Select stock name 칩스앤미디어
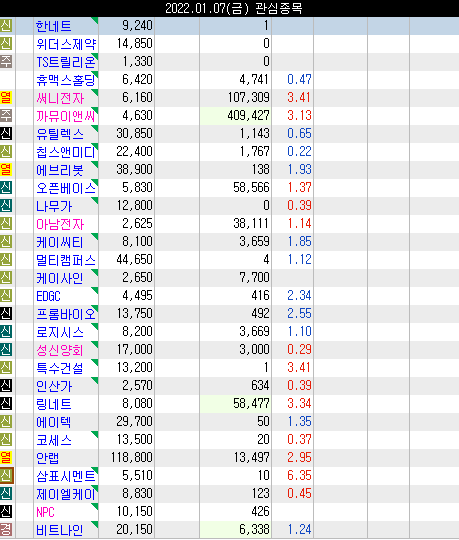Image resolution: width=459 pixels, height=540 pixels. pyautogui.click(x=66, y=152)
